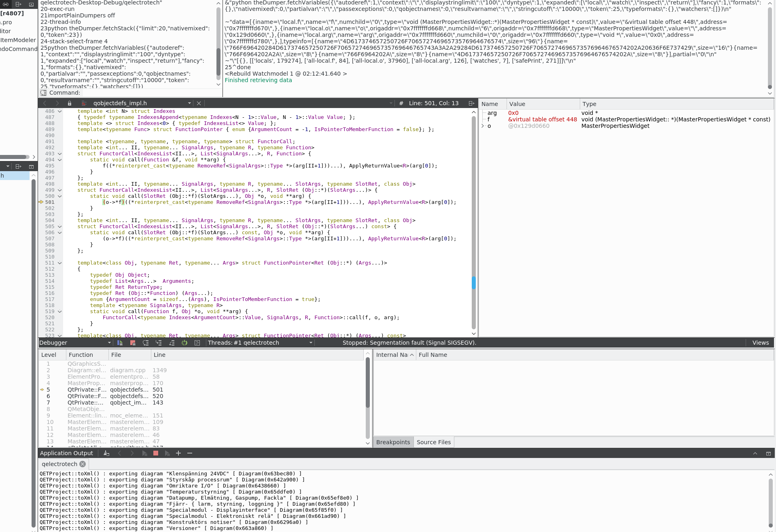This screenshot has width=776, height=532.
Task: Toggle the read-only lock on the editor file
Action: [70, 103]
